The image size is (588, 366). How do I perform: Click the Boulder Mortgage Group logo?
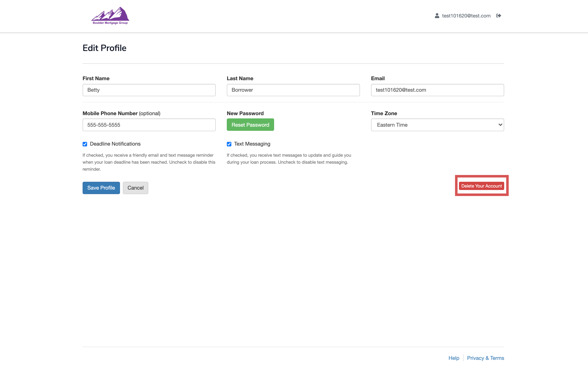110,16
